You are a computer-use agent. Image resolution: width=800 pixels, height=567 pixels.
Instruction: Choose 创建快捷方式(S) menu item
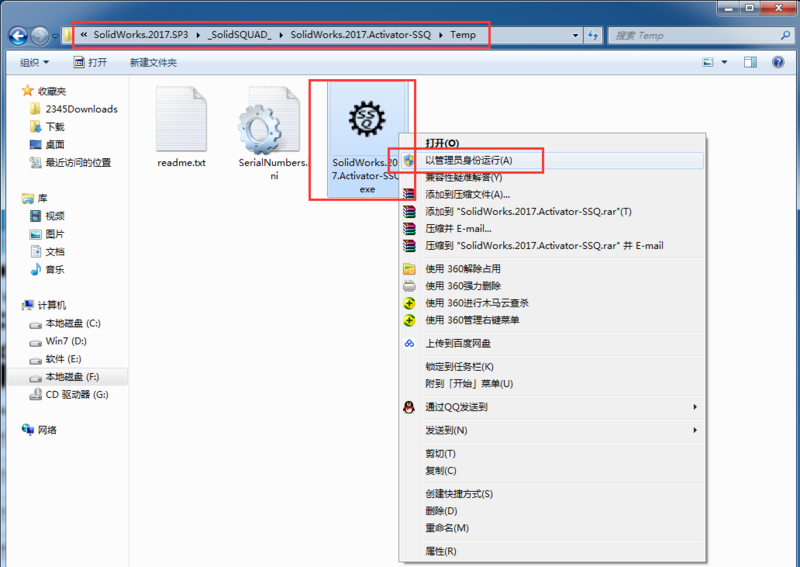[552, 494]
